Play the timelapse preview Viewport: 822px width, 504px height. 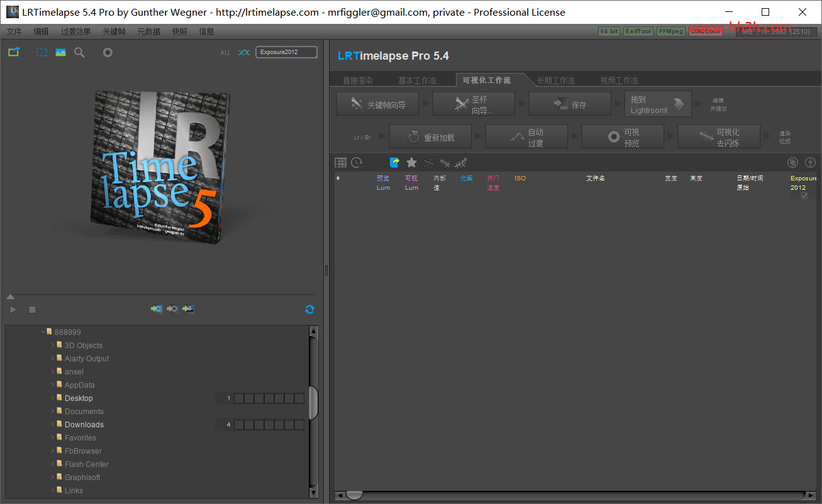click(13, 310)
